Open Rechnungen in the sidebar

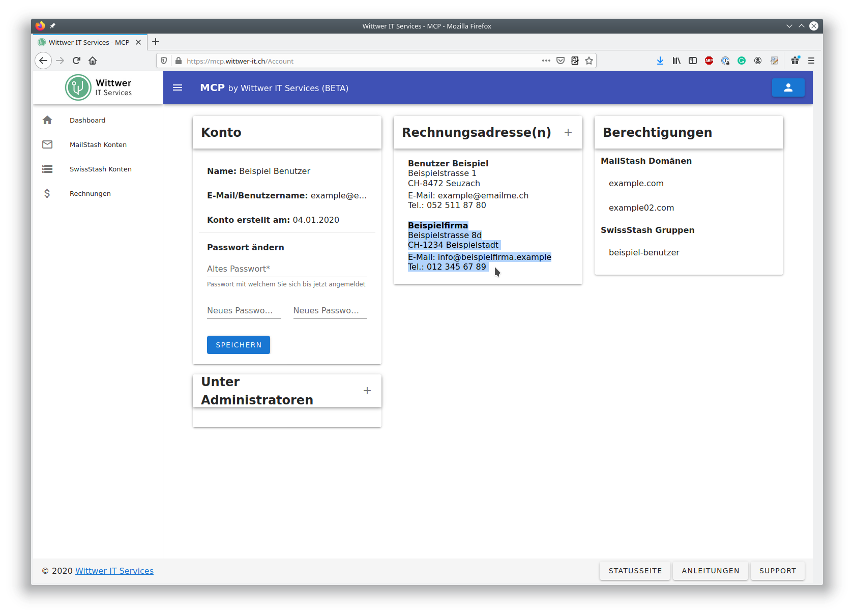tap(90, 193)
